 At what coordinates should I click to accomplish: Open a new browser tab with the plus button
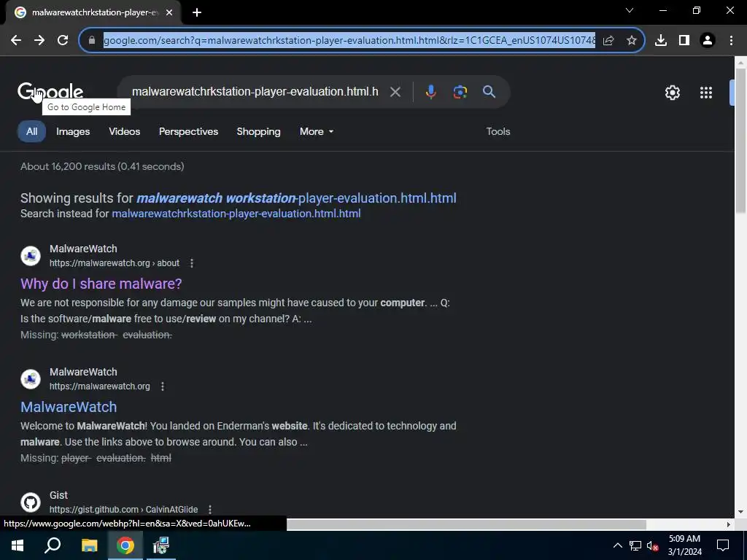click(197, 12)
